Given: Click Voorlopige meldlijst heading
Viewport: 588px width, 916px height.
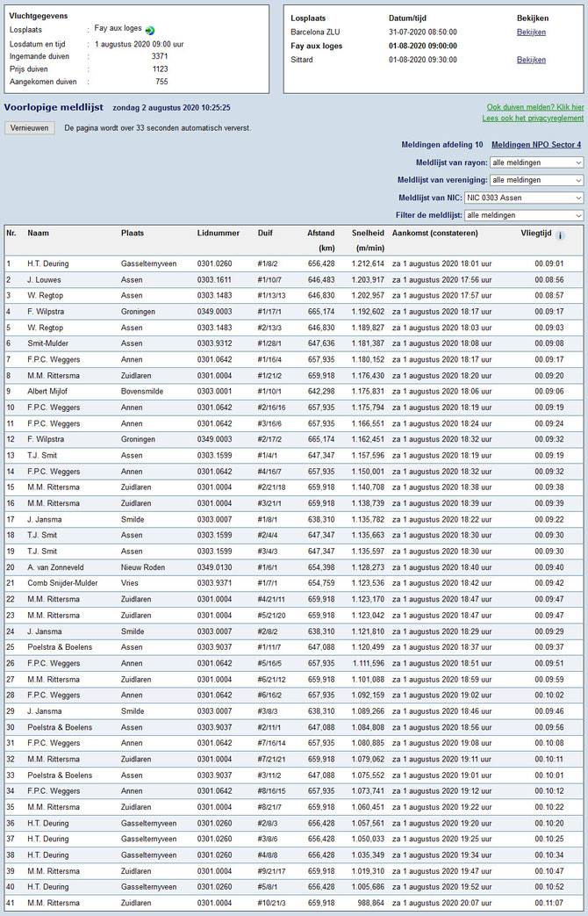Looking at the screenshot, I should (x=54, y=107).
